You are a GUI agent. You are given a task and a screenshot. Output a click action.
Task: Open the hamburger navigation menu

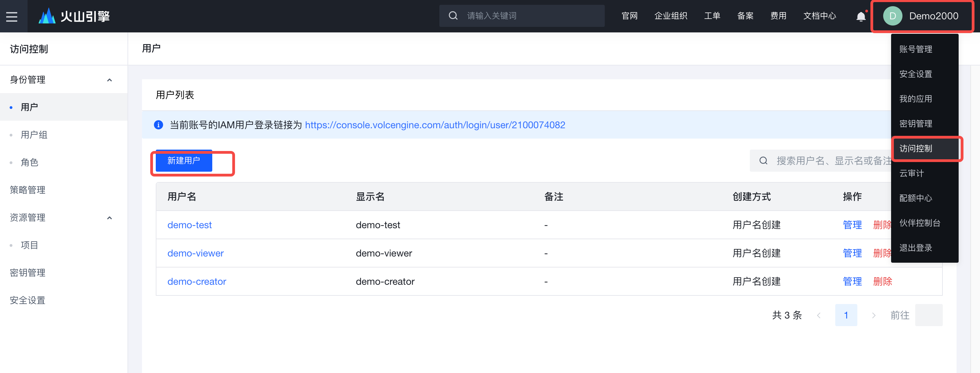(x=12, y=16)
